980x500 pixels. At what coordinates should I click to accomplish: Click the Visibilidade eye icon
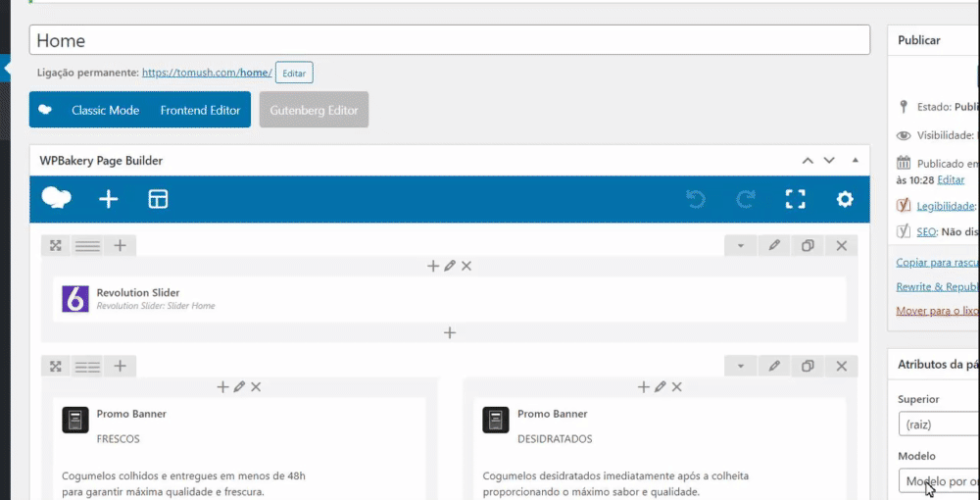click(x=904, y=135)
